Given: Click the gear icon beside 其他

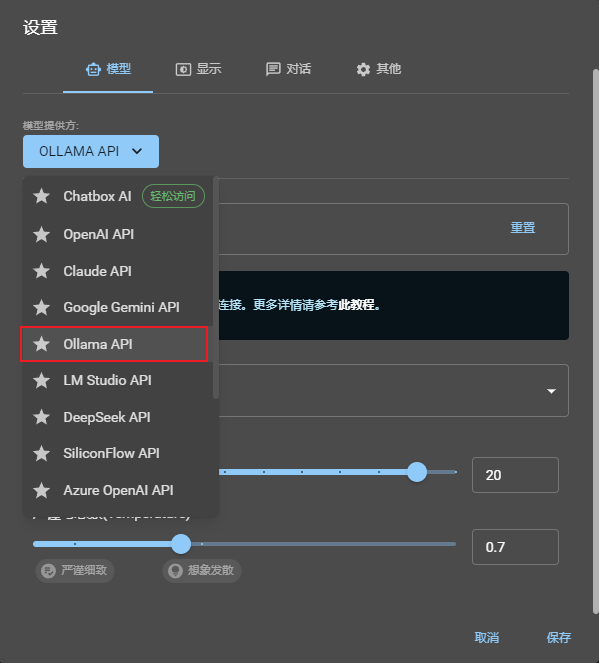Looking at the screenshot, I should pos(363,69).
